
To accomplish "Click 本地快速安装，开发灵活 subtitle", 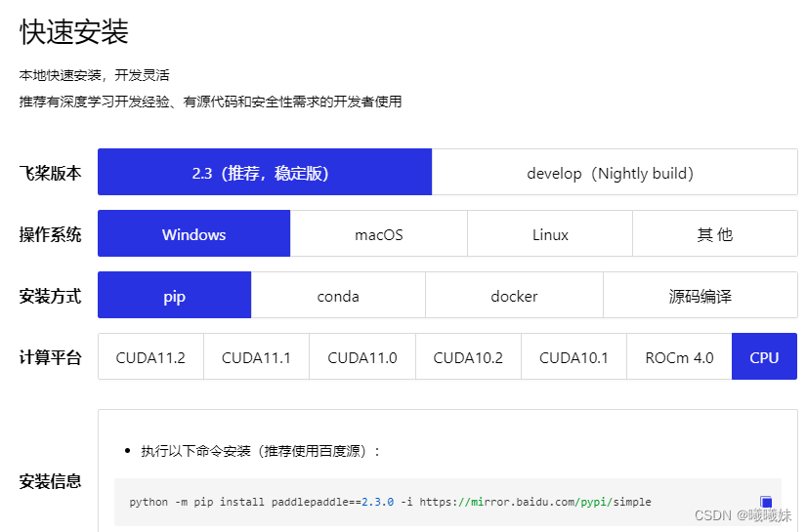I will [94, 75].
